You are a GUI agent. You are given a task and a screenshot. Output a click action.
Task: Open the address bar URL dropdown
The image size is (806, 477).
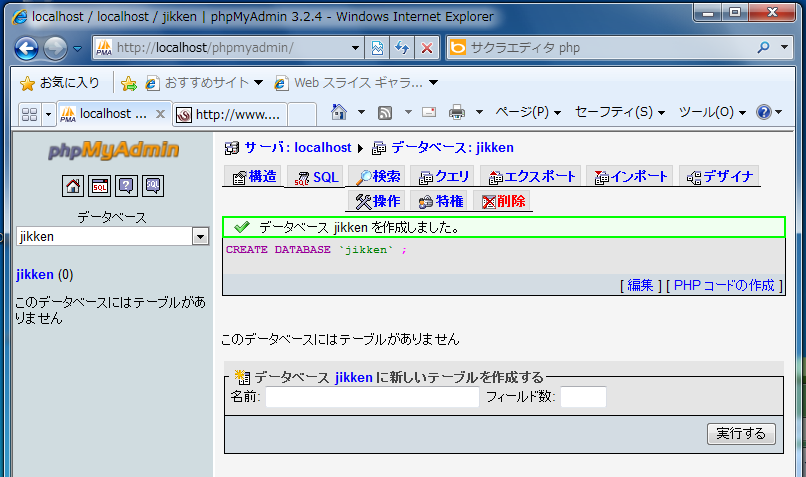(357, 48)
